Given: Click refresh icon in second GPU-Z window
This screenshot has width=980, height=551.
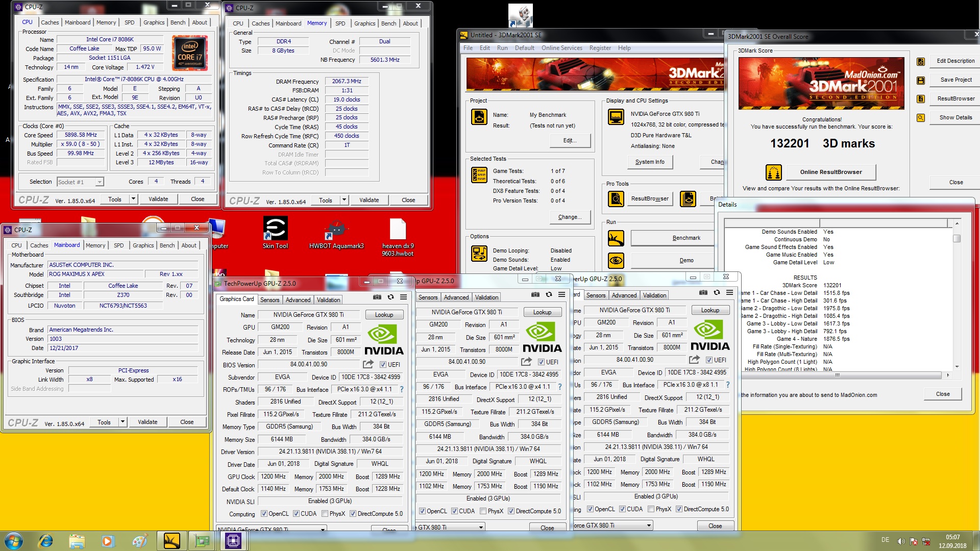Looking at the screenshot, I should coord(549,294).
